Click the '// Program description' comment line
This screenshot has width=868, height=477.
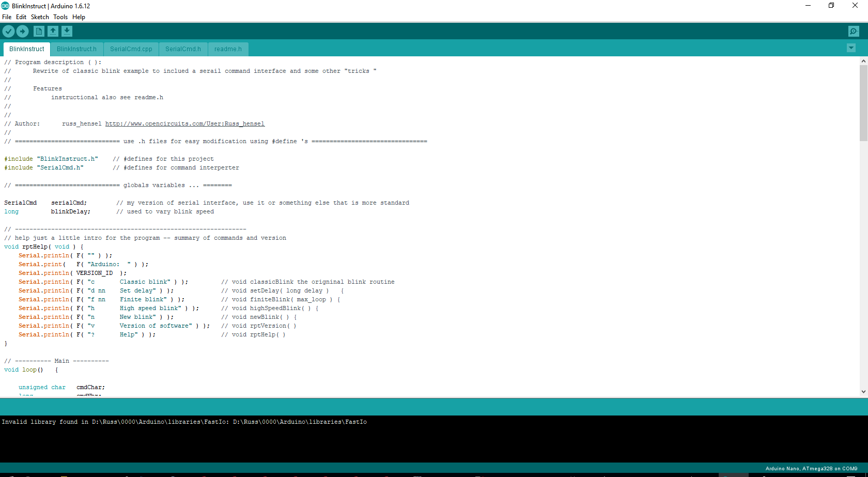53,63
